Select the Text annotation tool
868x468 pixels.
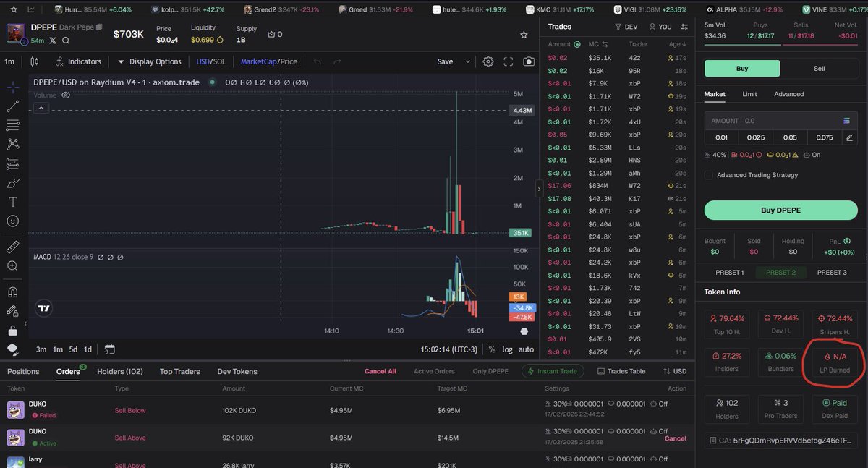(x=12, y=202)
